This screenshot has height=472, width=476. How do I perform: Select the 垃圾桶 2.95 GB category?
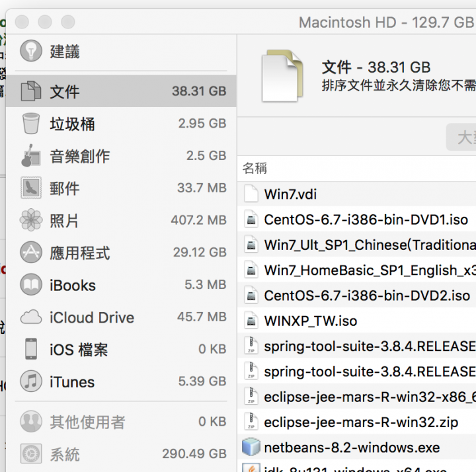coord(121,124)
